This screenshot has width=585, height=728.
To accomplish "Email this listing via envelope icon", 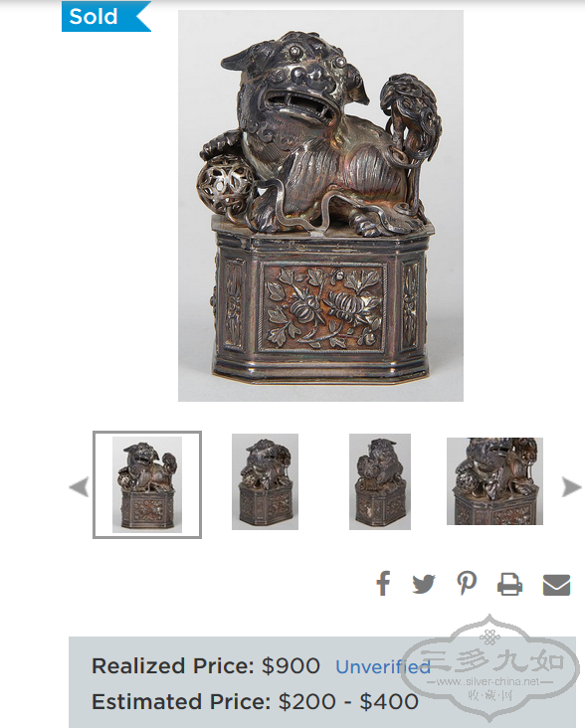I will pos(557,585).
